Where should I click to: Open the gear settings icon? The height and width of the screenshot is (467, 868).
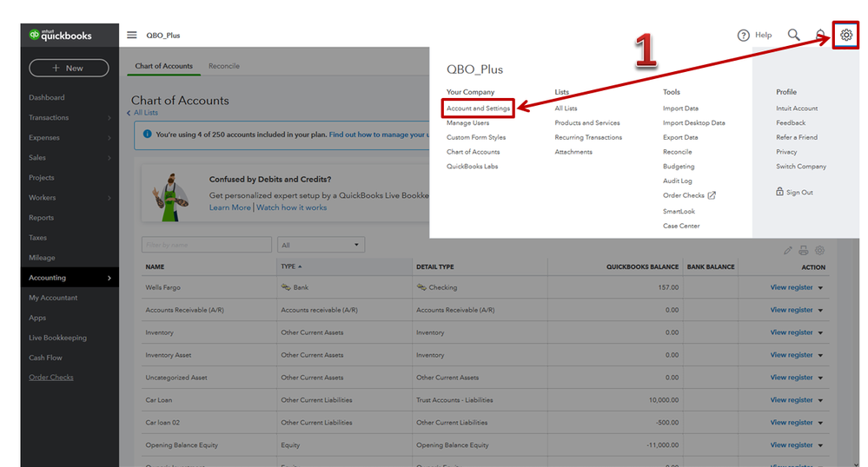[x=846, y=35]
